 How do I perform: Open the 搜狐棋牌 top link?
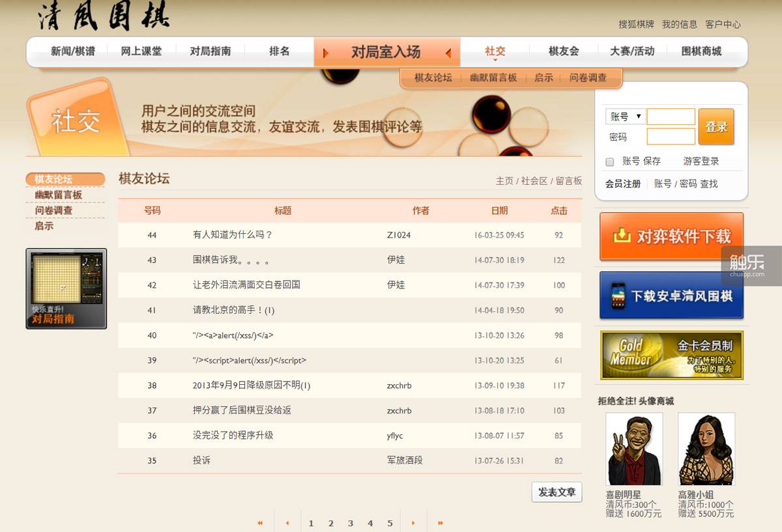click(x=636, y=24)
